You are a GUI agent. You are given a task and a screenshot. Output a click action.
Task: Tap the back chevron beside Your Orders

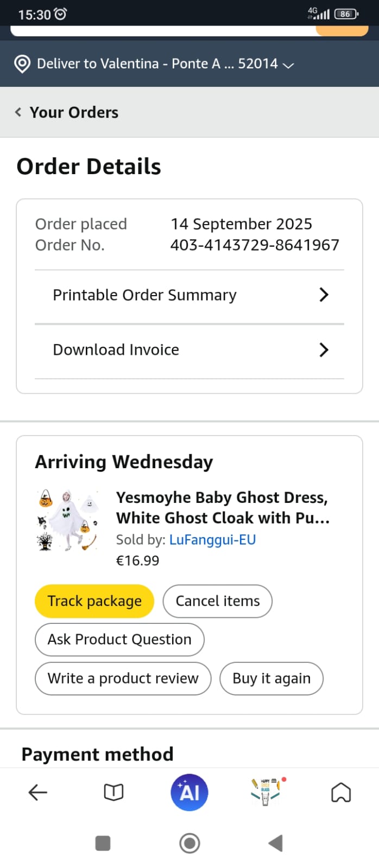point(18,112)
